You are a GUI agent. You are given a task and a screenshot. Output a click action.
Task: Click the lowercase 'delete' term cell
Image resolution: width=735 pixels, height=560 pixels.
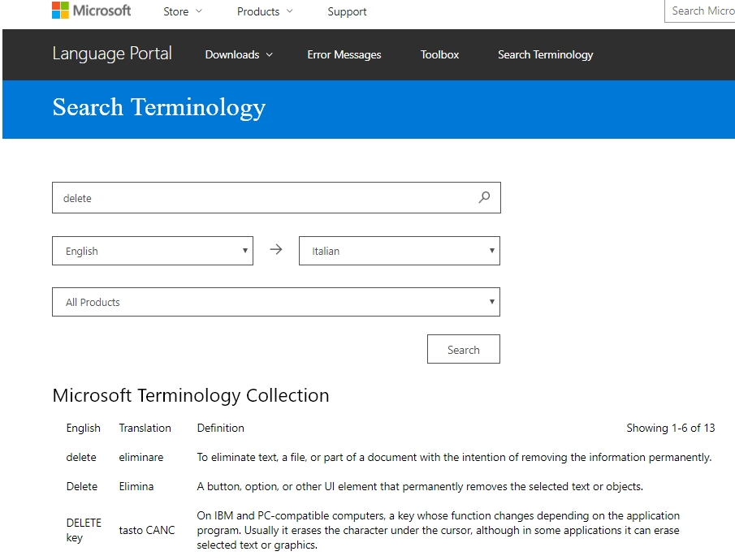81,457
